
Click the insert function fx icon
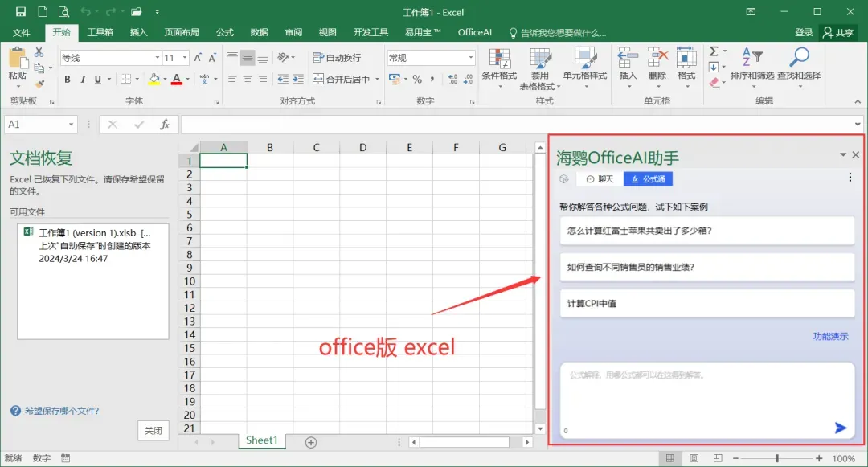tap(165, 125)
